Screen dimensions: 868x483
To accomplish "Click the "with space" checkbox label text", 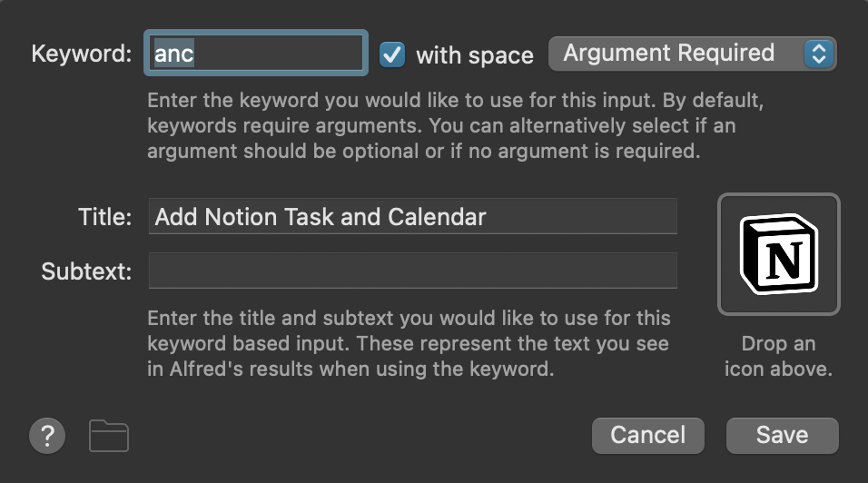I will (474, 55).
